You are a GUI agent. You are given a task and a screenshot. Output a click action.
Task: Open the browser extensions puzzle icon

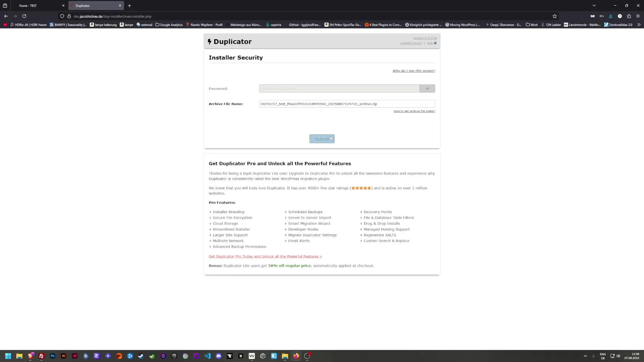(629, 16)
